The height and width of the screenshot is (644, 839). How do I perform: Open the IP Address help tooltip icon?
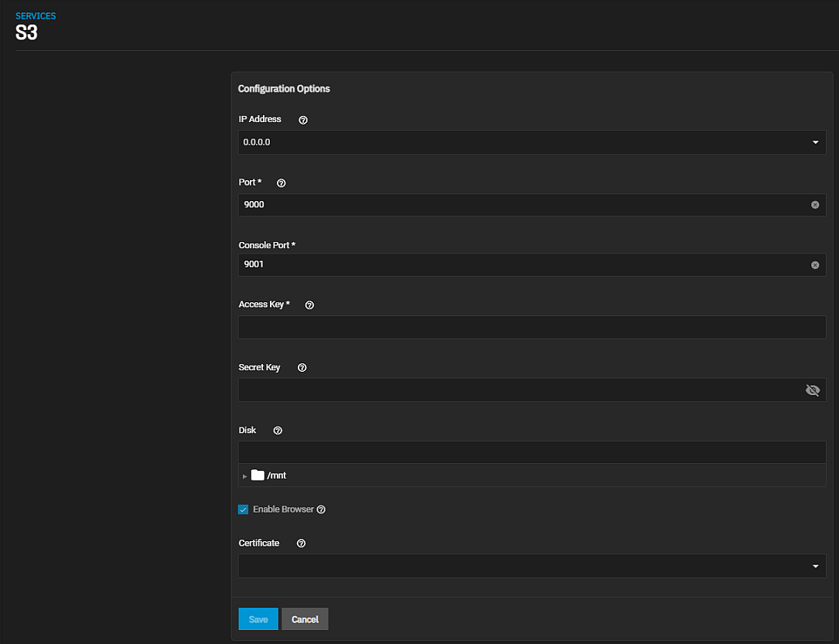coord(303,120)
